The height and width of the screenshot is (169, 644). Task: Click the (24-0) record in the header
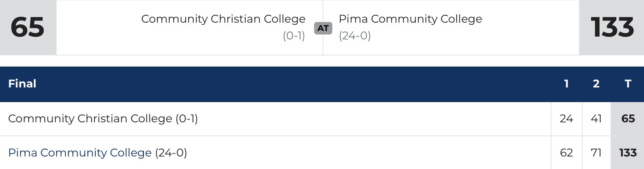[355, 36]
